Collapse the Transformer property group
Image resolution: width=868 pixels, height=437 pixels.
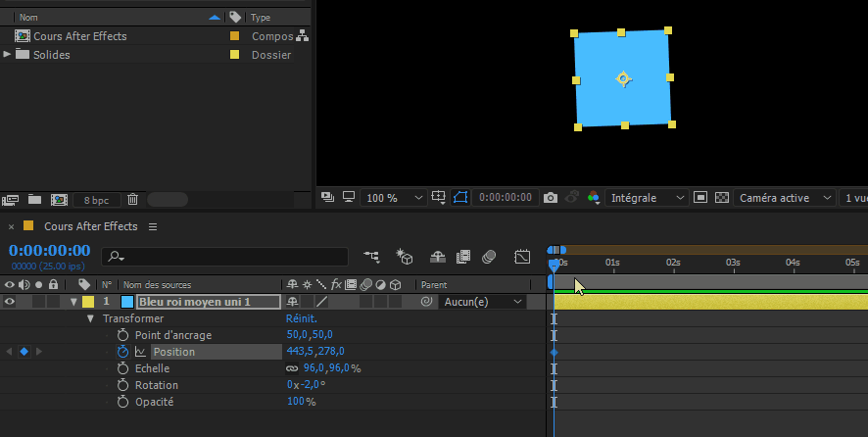pyautogui.click(x=90, y=318)
